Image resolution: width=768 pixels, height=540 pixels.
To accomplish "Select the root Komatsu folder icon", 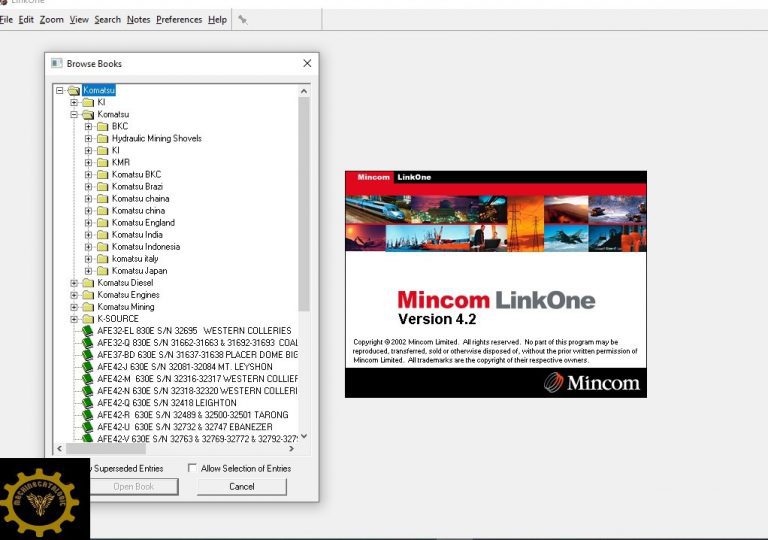I will pos(74,90).
